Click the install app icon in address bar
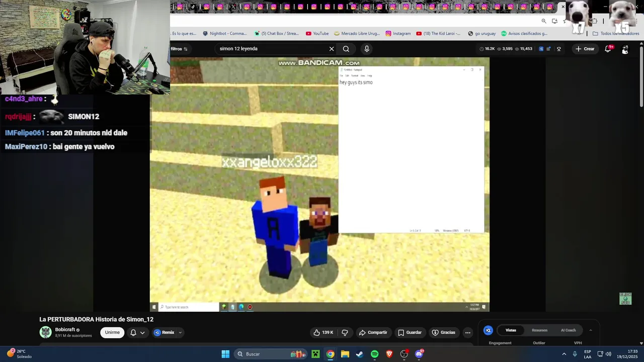This screenshot has height=362, width=644. [x=554, y=21]
